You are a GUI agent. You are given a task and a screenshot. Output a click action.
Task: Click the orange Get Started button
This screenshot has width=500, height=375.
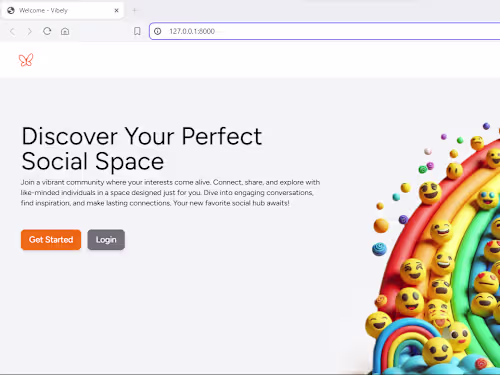pyautogui.click(x=51, y=240)
